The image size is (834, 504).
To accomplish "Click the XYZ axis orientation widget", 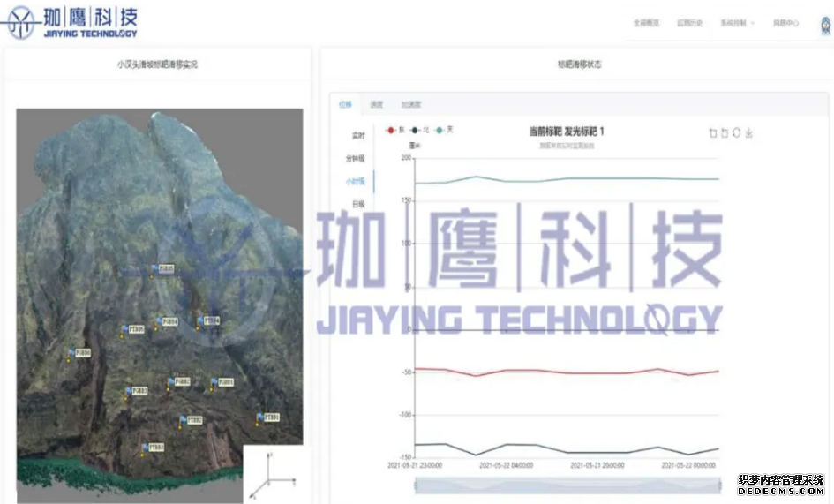I will tap(272, 473).
